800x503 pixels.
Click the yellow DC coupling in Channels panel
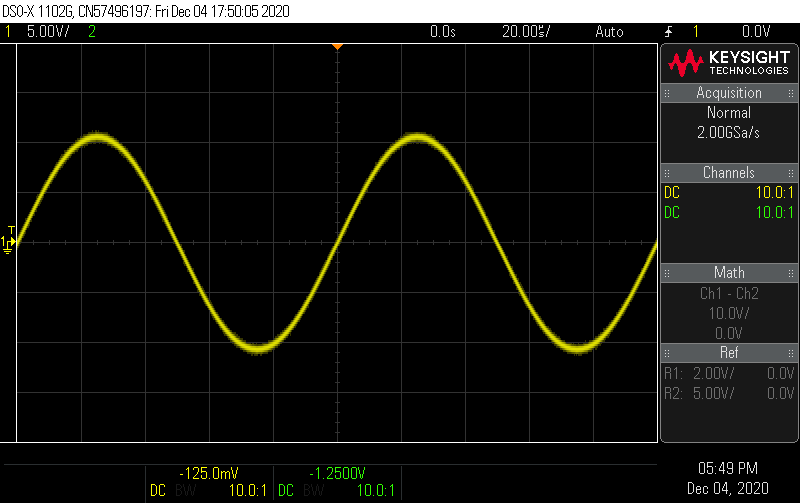pos(672,193)
